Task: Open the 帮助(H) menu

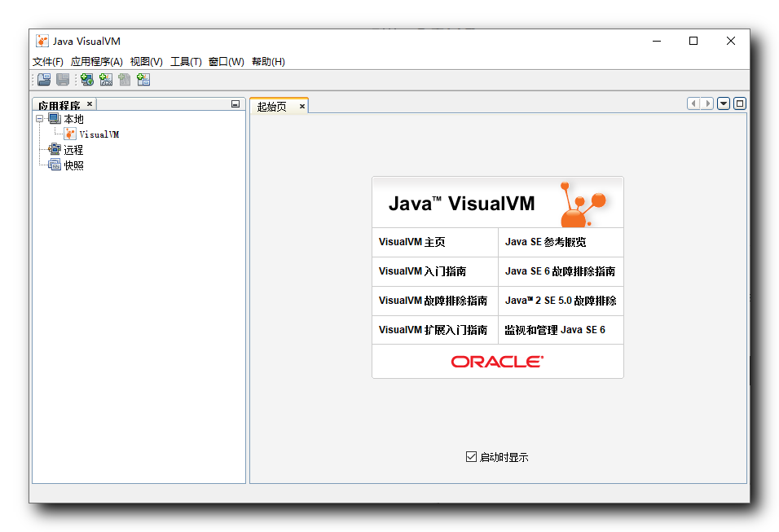Action: 268,62
